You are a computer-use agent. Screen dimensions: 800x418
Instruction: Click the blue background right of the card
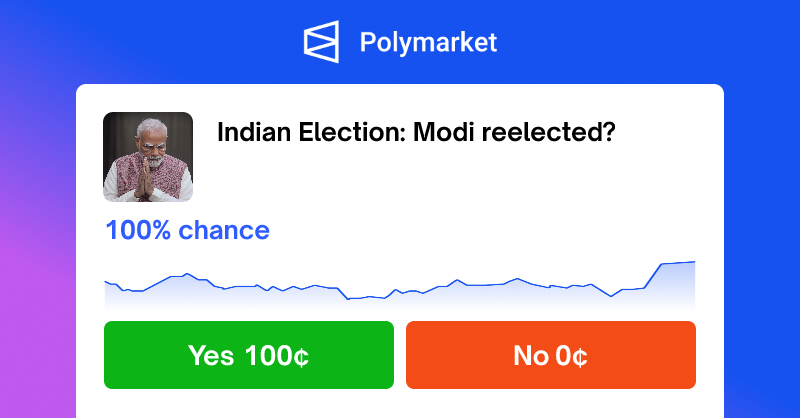(x=762, y=230)
